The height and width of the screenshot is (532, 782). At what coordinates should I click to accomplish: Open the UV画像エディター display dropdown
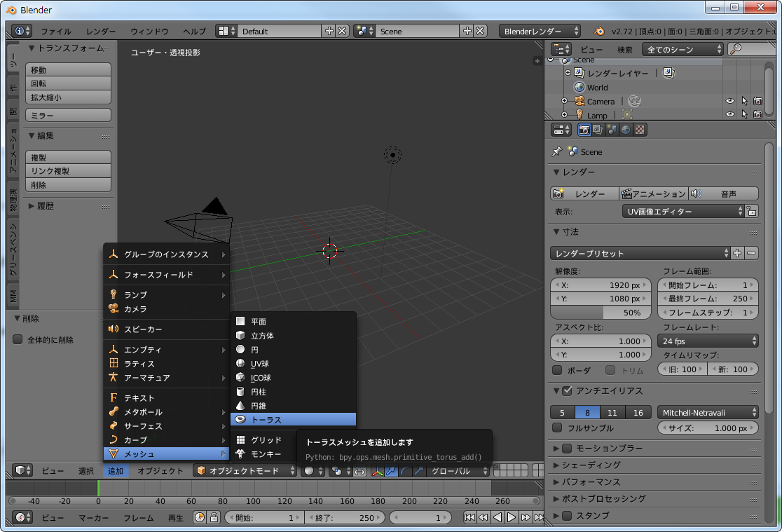[682, 212]
